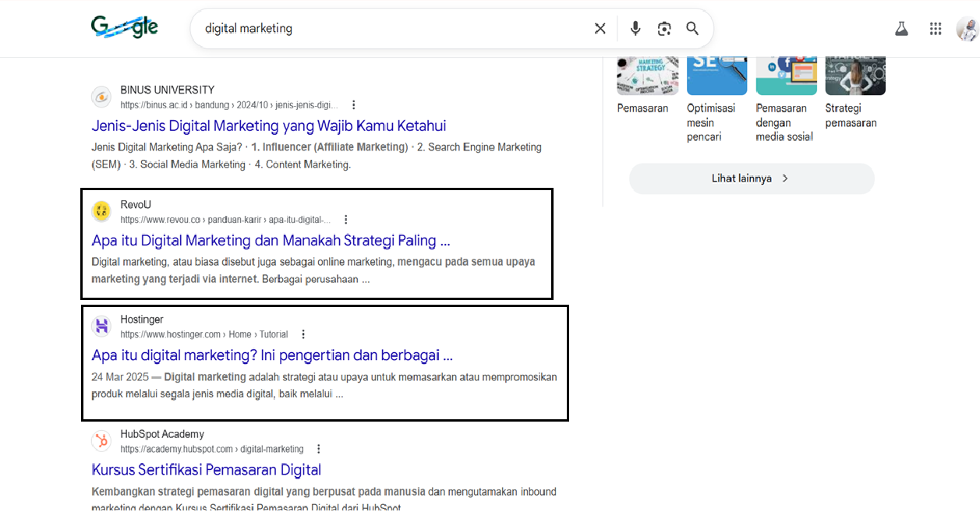This screenshot has height=512, width=980.
Task: Click the revou.co URL breadcrumb
Action: point(225,220)
